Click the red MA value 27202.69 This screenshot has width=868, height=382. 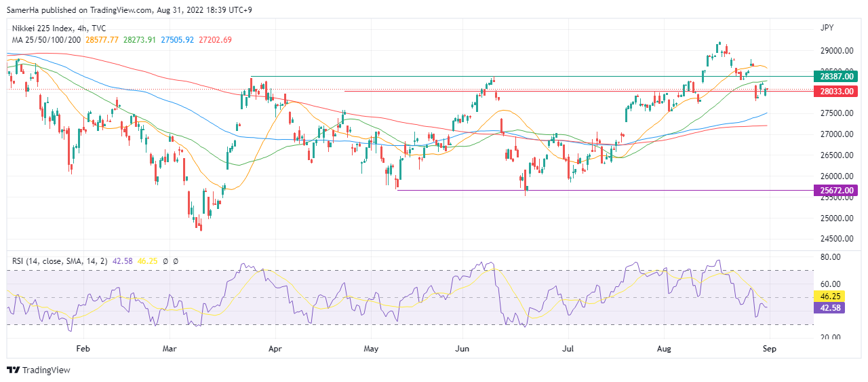coord(215,40)
